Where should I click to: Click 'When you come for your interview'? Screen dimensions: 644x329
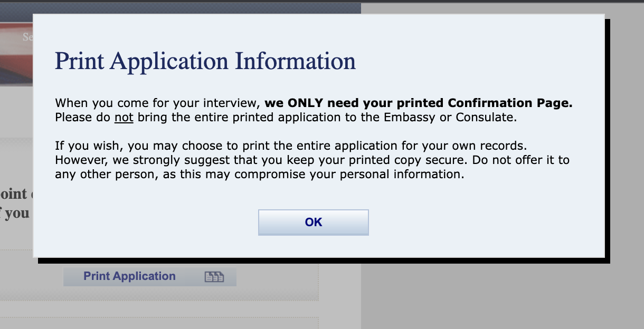coord(158,103)
